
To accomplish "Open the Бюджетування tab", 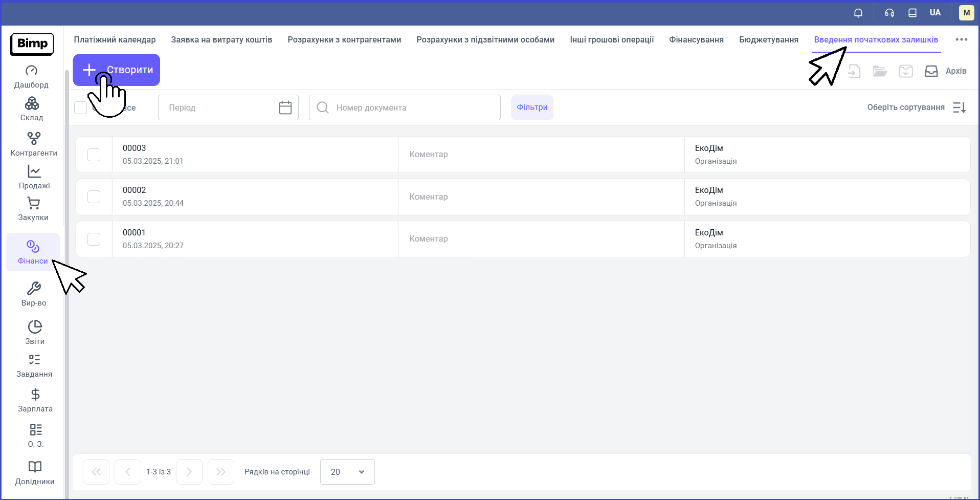I will [x=769, y=39].
